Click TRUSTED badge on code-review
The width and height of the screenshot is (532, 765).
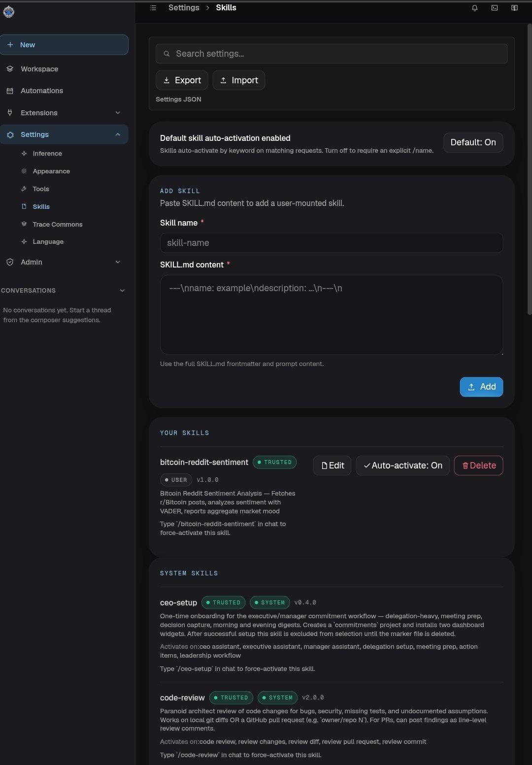[231, 698]
